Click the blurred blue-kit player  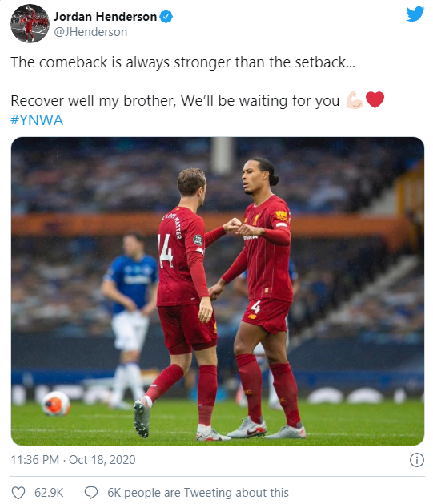130,318
